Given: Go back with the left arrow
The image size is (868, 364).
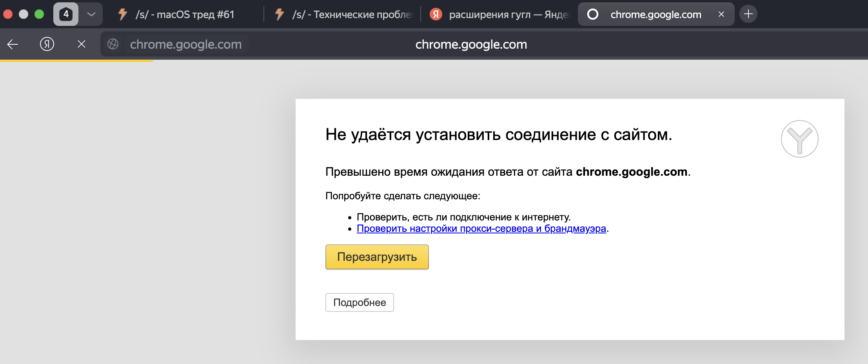Looking at the screenshot, I should [x=13, y=44].
